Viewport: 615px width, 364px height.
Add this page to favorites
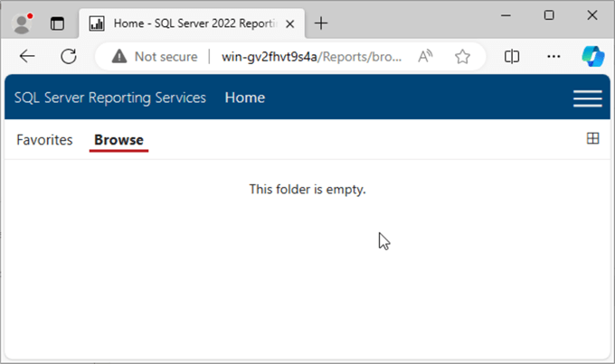[x=462, y=56]
